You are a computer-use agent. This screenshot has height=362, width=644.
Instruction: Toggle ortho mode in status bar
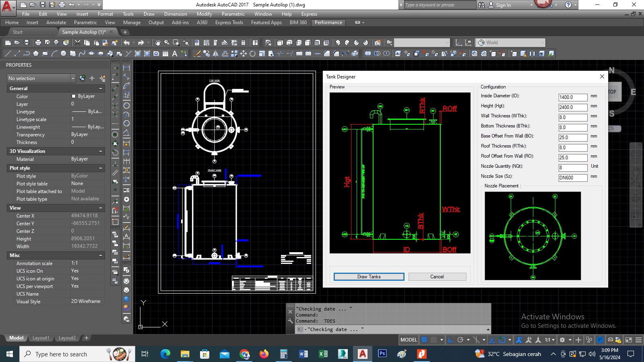[x=451, y=340]
